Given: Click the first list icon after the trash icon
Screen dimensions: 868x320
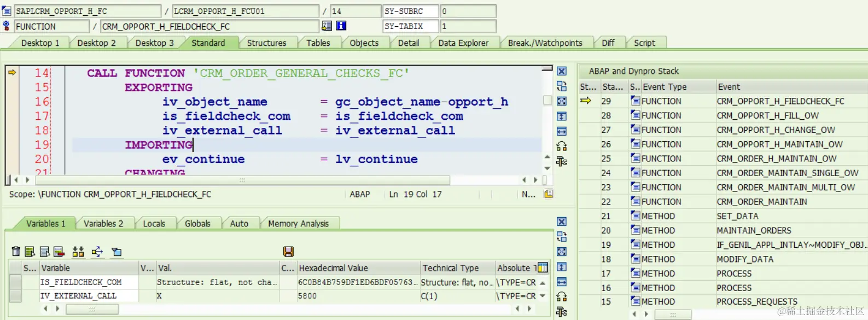Looking at the screenshot, I should pyautogui.click(x=30, y=252).
